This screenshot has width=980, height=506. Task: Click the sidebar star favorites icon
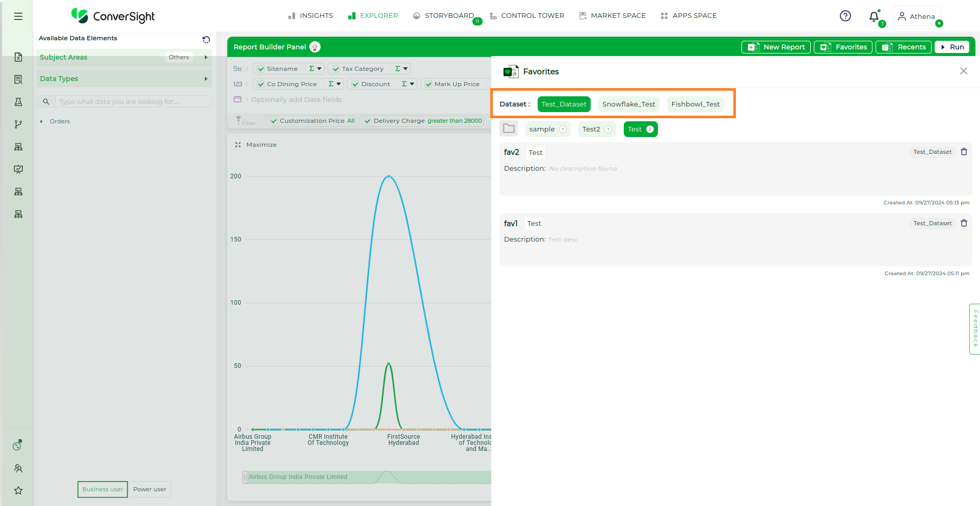pos(18,491)
